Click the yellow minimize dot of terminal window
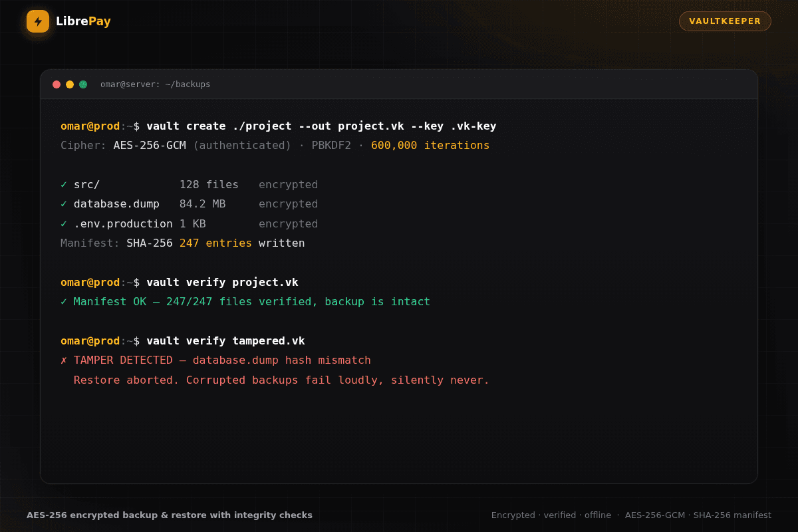Screen dimensions: 798x532 click(x=70, y=84)
